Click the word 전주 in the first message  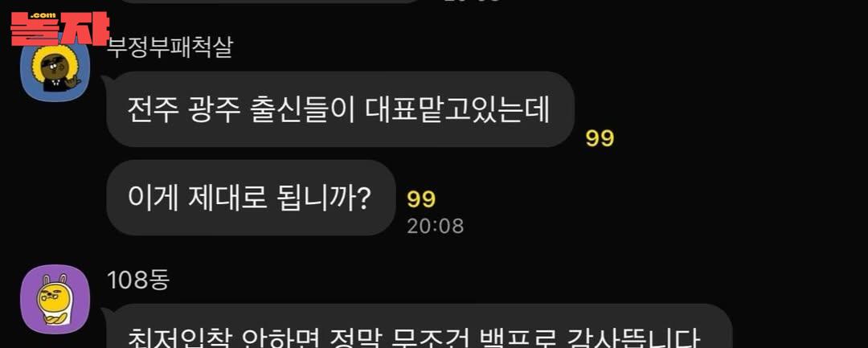coord(154,111)
